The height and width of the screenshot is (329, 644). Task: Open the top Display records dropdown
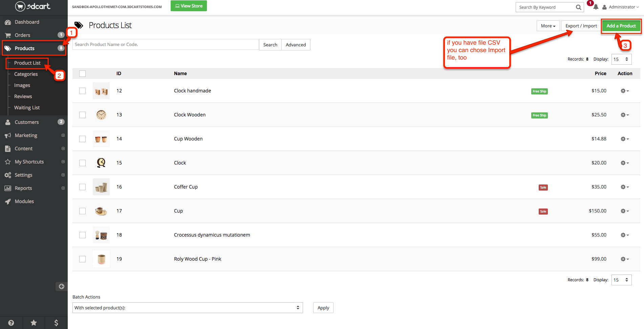point(621,59)
